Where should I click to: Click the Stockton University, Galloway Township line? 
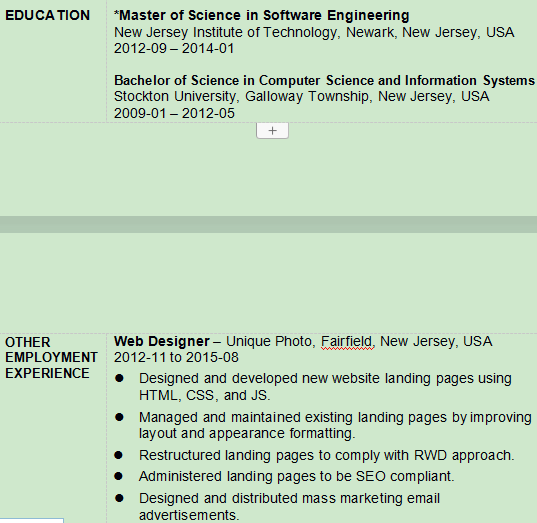[301, 97]
